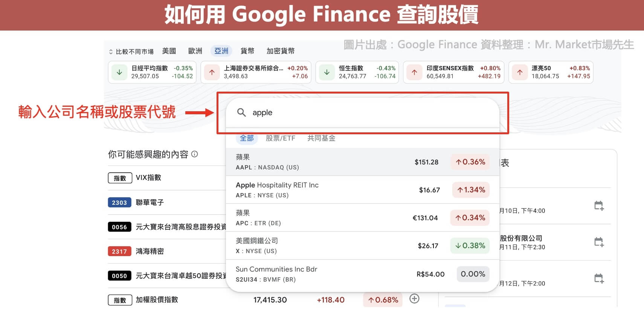The width and height of the screenshot is (644, 310).
Task: Click the down arrow icon for 恒生指數
Action: pos(327,72)
